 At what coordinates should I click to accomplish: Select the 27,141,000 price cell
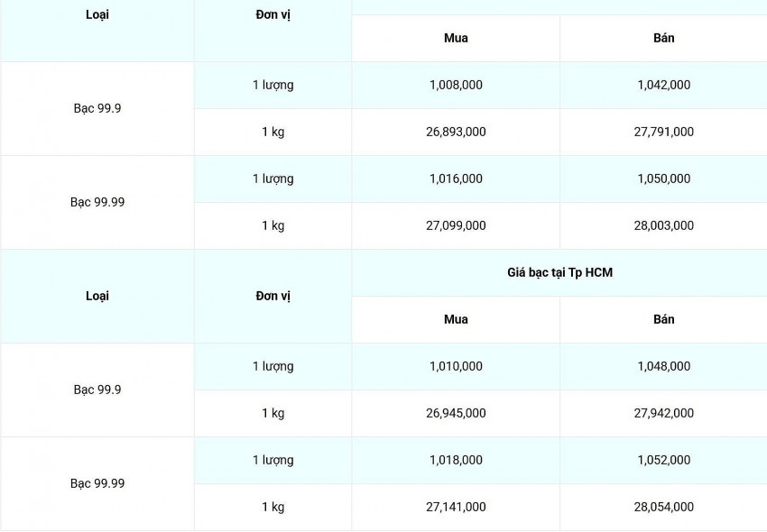pos(456,507)
